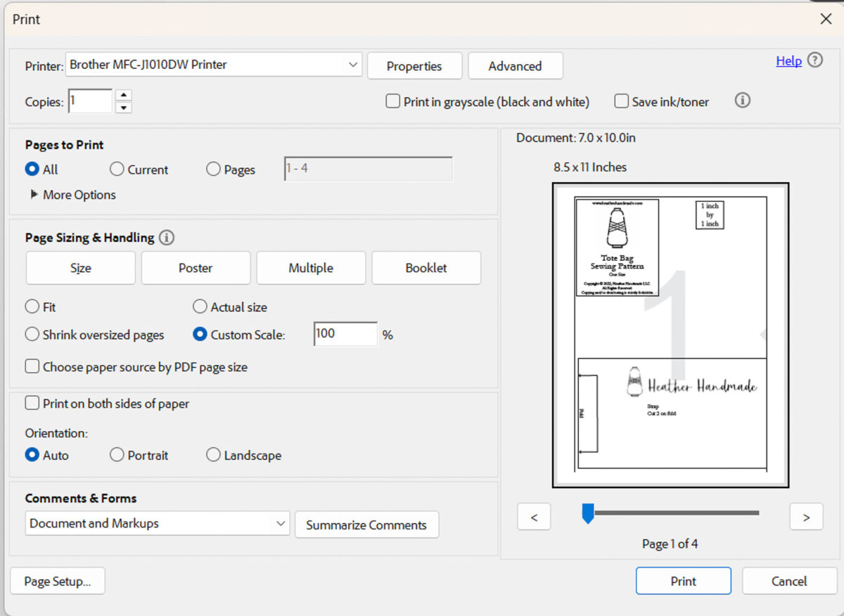Switch to the Multiple sizing mode
This screenshot has height=616, width=844.
[311, 268]
